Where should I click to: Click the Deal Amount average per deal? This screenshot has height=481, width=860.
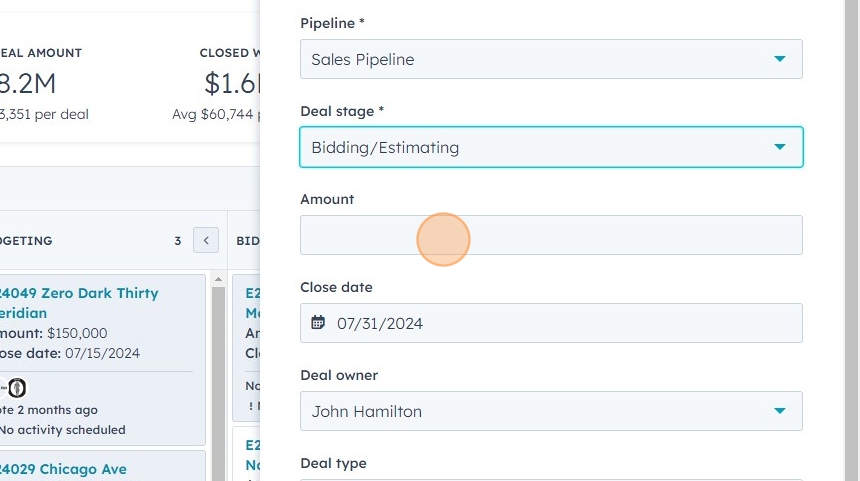pyautogui.click(x=44, y=114)
